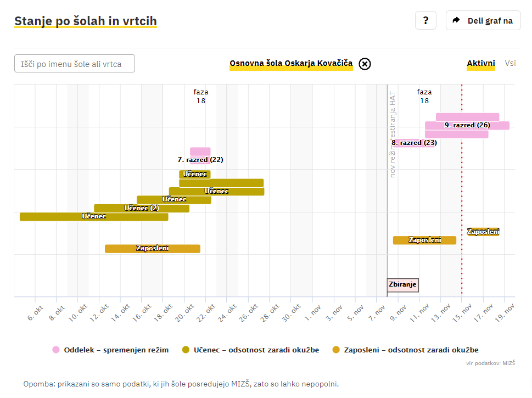Click the Osnovna šola Oskarja Kovačiča title

pos(291,64)
